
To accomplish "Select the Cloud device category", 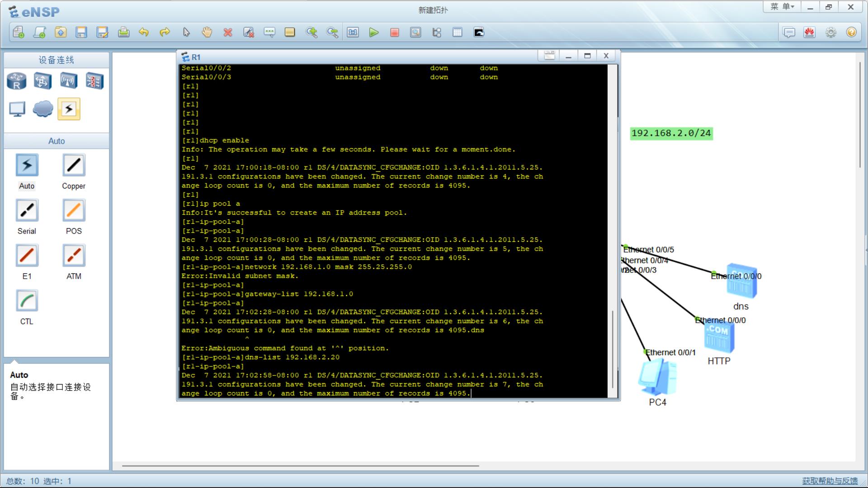I will 43,109.
